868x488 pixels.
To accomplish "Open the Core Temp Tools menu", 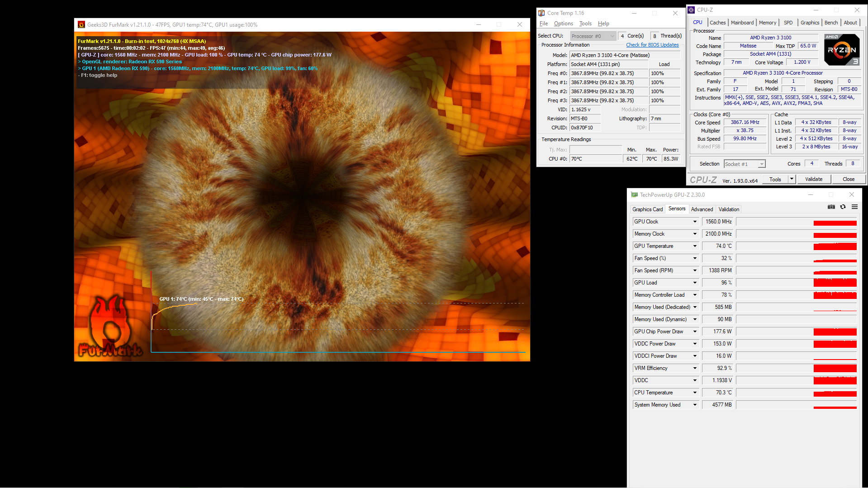I will [585, 24].
